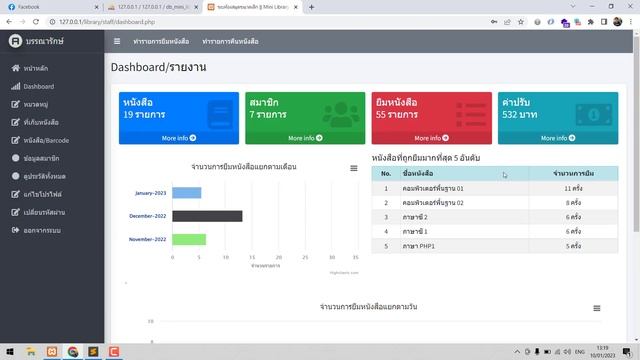
Task: Bookmark this page with star icon
Action: 521,22
